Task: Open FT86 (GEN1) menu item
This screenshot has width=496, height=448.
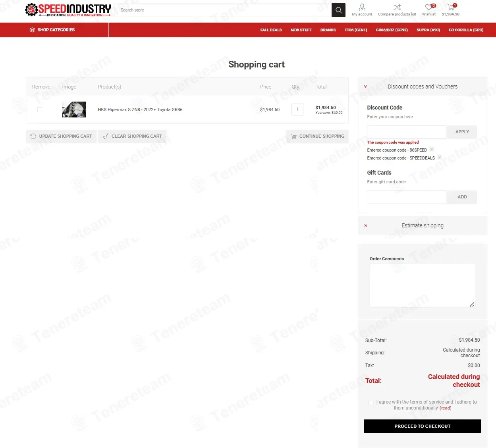Action: (356, 30)
